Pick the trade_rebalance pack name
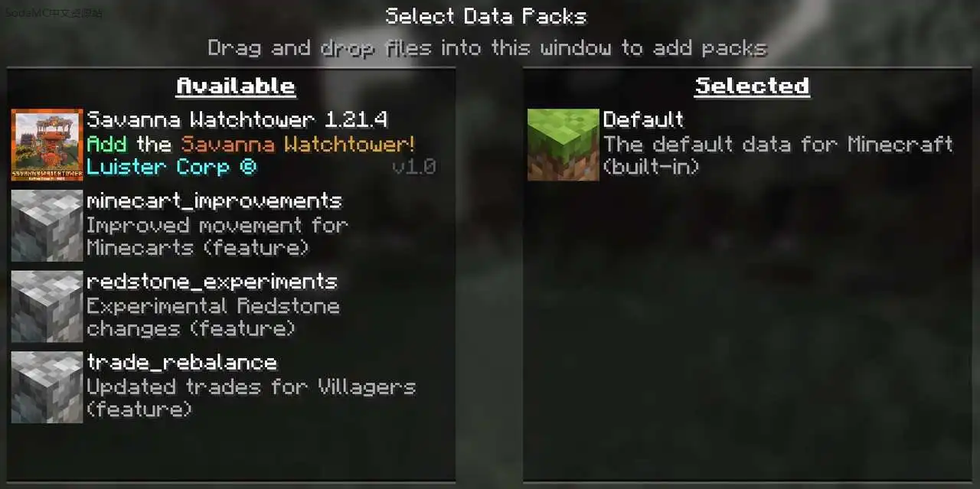The height and width of the screenshot is (489, 980). (181, 362)
